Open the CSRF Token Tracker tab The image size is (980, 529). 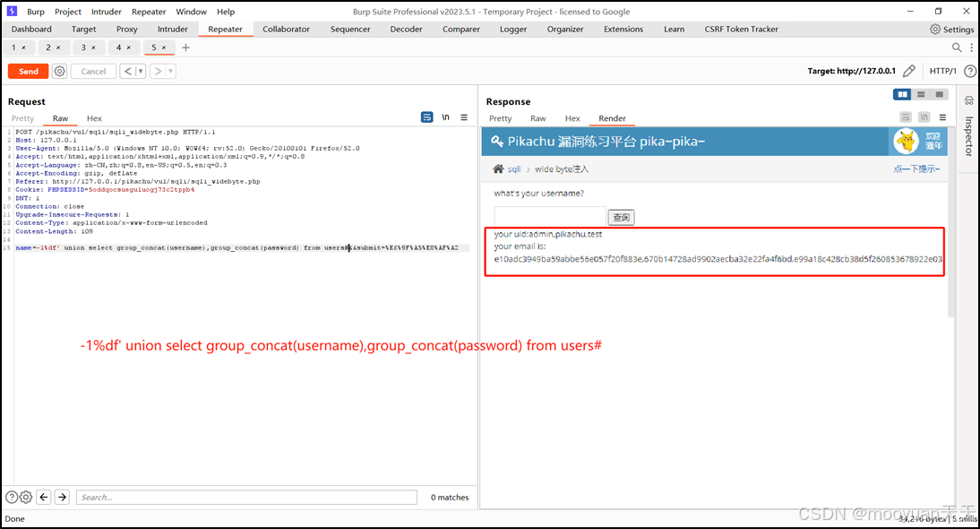click(741, 30)
